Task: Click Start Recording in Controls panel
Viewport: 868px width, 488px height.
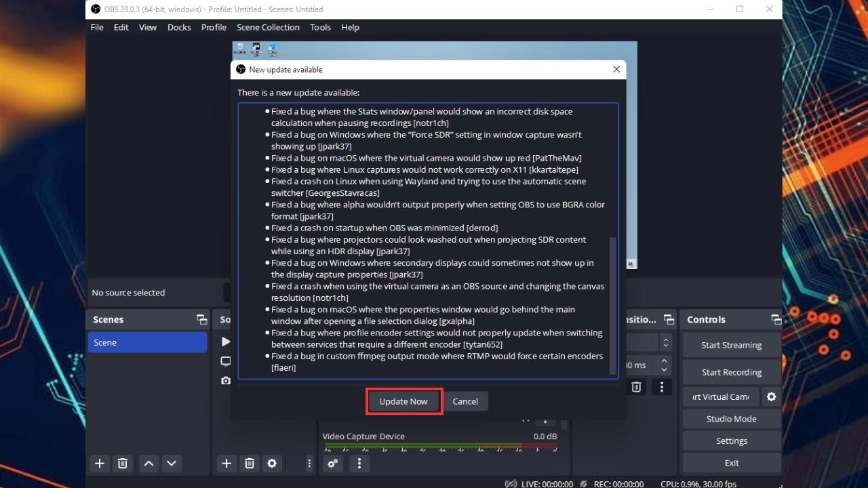Action: tap(731, 371)
